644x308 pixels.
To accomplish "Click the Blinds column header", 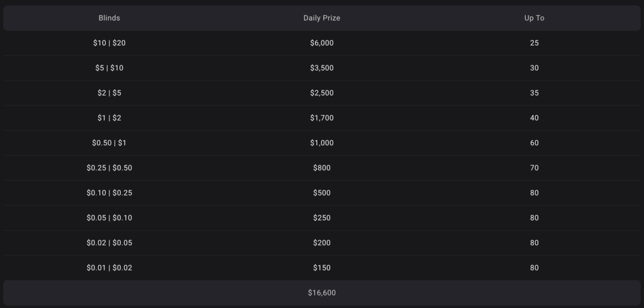I will pos(109,18).
